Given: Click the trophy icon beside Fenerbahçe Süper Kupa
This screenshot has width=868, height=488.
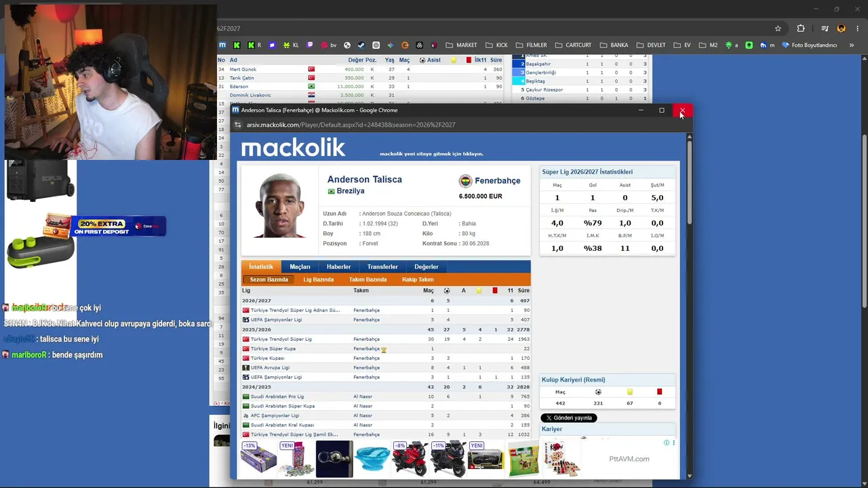Looking at the screenshot, I should pos(384,349).
